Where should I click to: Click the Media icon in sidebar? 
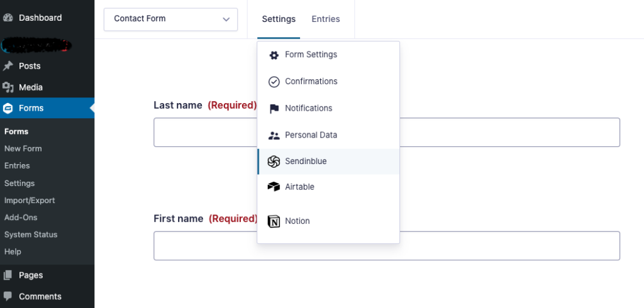point(8,87)
